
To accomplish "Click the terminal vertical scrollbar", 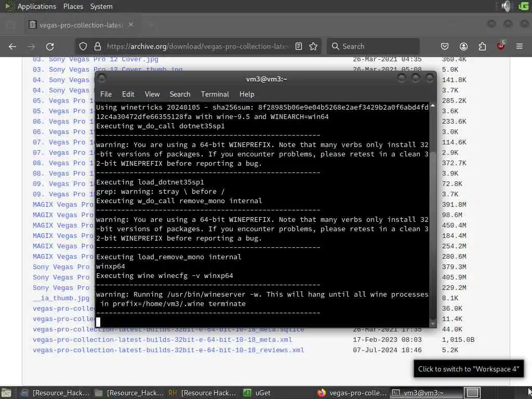I will [433, 215].
